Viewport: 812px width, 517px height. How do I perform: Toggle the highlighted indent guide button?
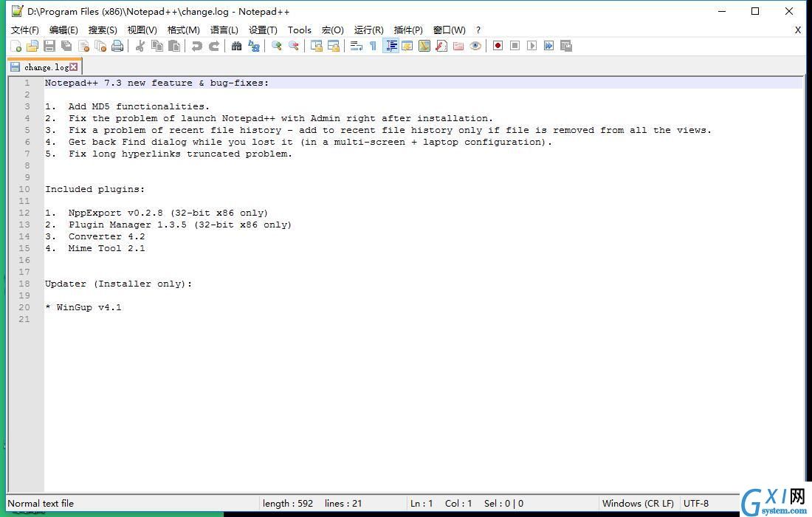point(390,46)
